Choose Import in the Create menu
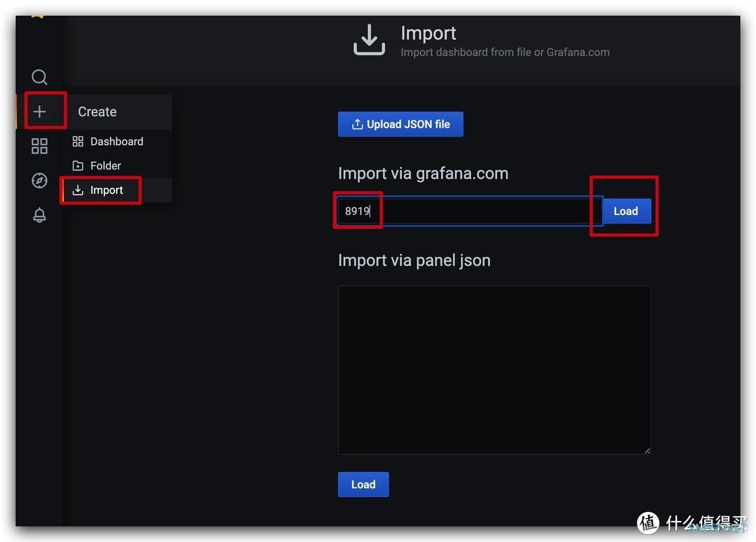The image size is (756, 542). [117, 190]
